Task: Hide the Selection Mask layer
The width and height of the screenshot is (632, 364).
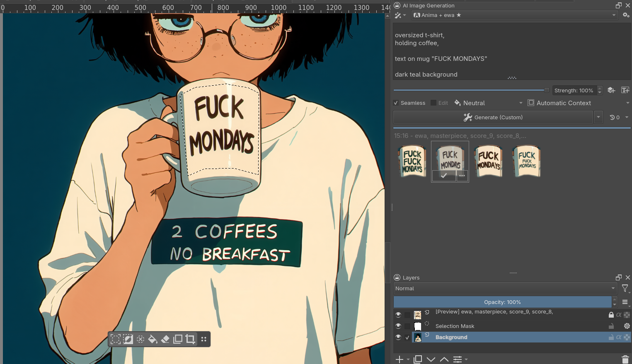Action: click(x=398, y=326)
